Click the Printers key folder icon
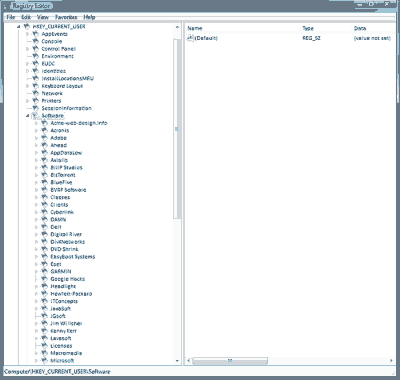400x380 pixels. [x=36, y=100]
